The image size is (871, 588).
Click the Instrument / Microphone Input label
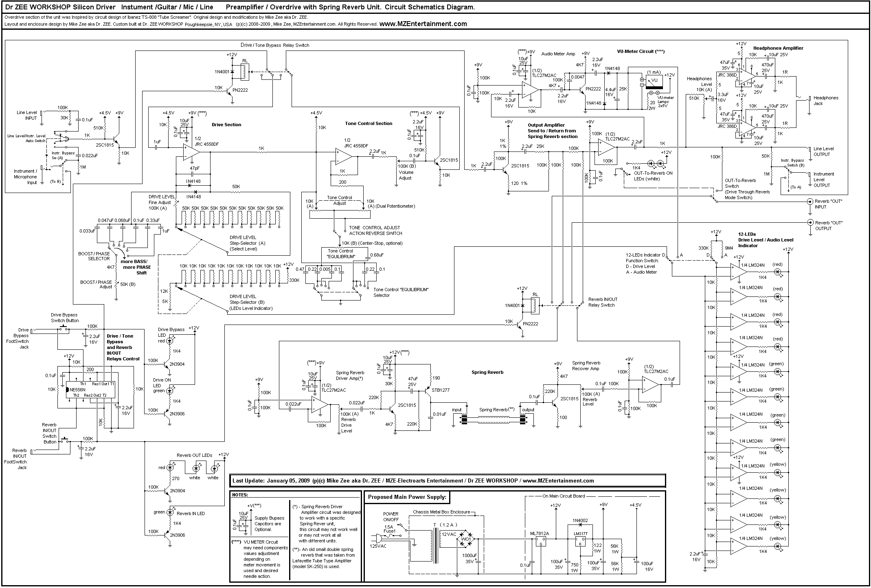pyautogui.click(x=26, y=177)
